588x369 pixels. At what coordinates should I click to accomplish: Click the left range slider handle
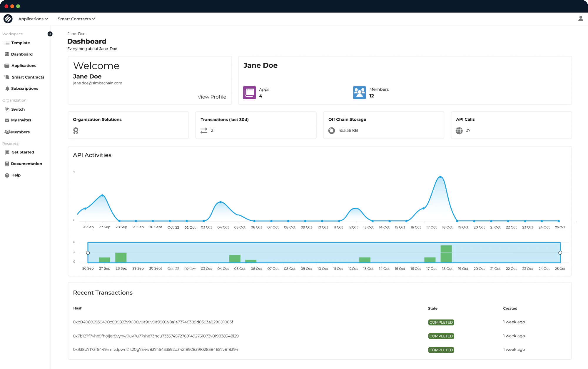(x=88, y=253)
